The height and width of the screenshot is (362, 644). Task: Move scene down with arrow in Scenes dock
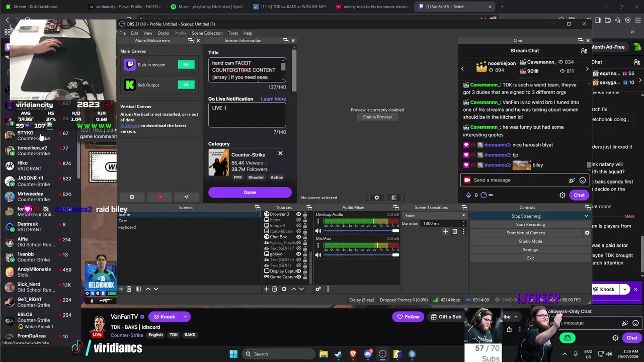[x=156, y=289]
